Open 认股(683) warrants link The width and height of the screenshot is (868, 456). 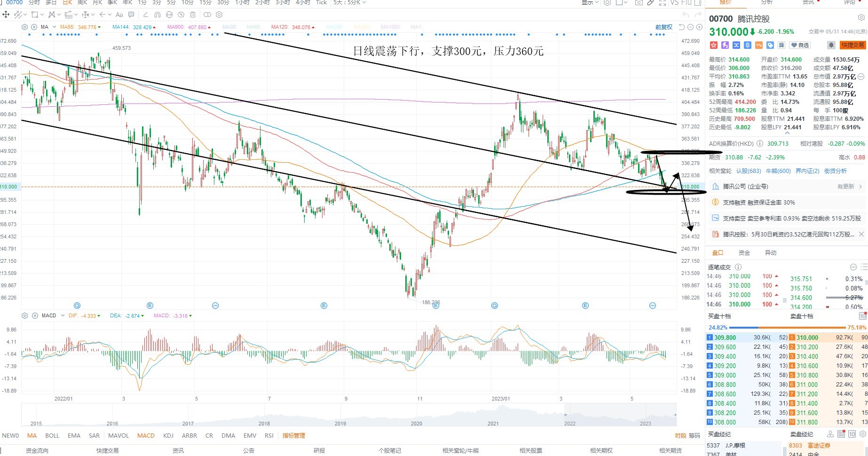(749, 171)
